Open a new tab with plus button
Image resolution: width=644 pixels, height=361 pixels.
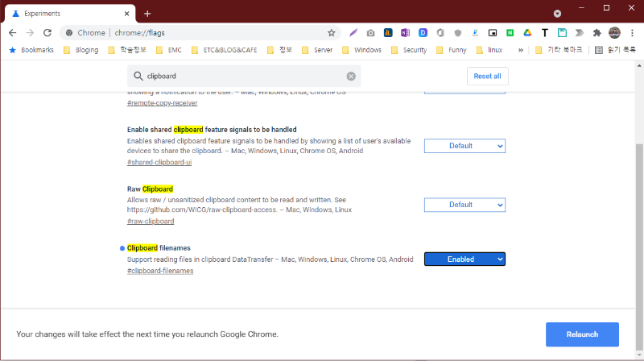tap(147, 14)
